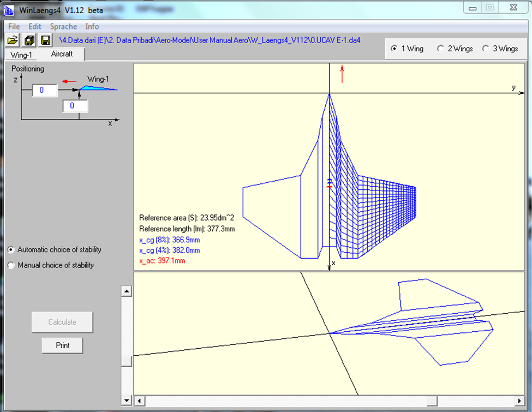Viewport: 532px width, 412px height.
Task: Click the open file folder icon
Action: click(13, 40)
